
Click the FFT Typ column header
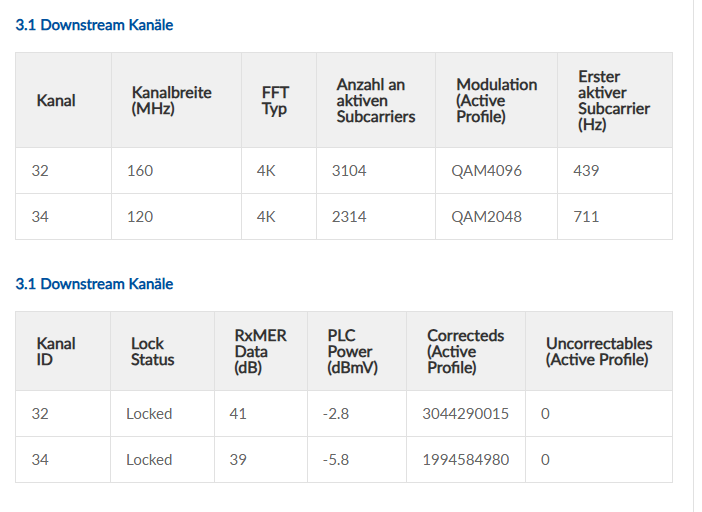click(275, 100)
